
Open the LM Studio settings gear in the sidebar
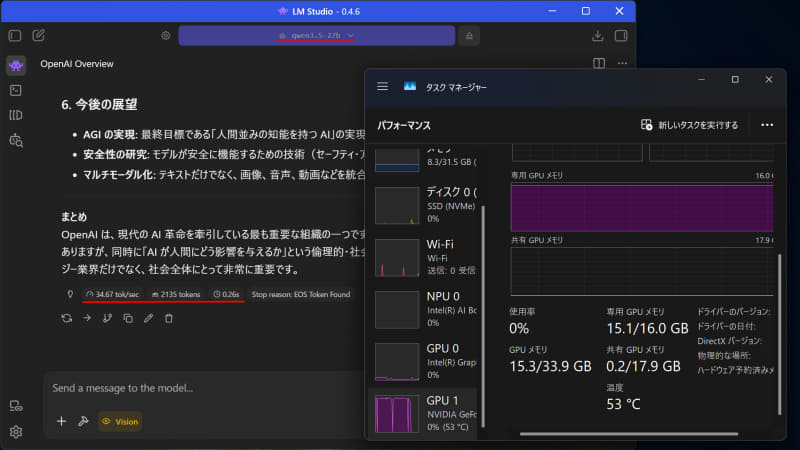[16, 432]
